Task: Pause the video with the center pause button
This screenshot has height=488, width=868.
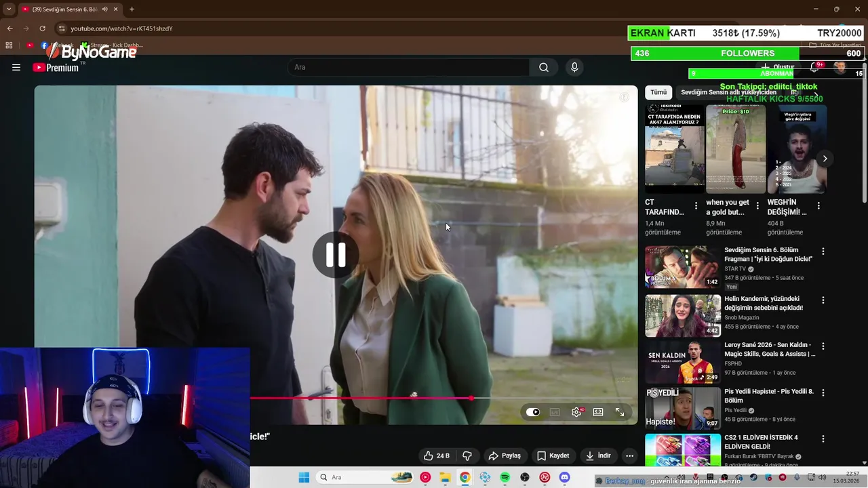Action: click(x=336, y=255)
